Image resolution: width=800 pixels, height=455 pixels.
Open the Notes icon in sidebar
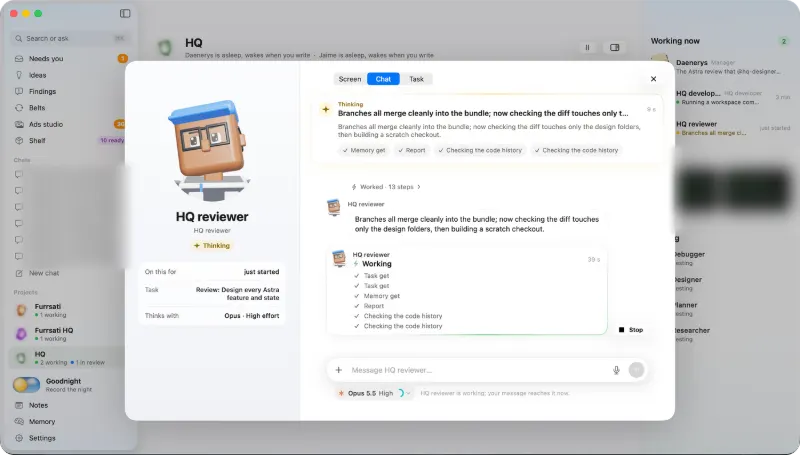coord(19,405)
